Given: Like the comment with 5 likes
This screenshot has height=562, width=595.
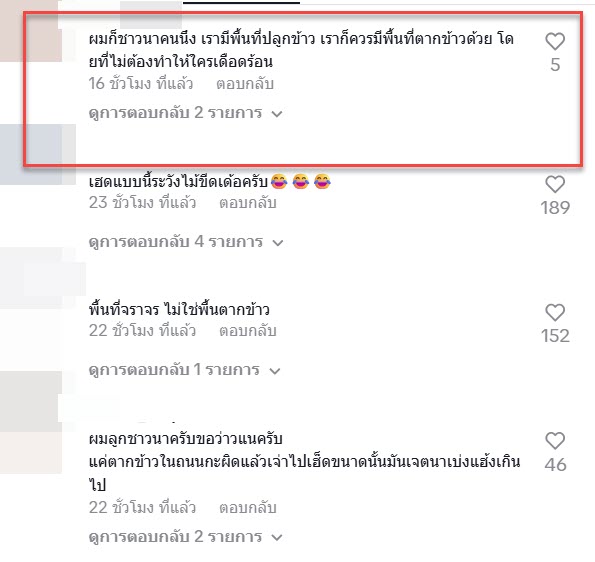Looking at the screenshot, I should [x=555, y=41].
